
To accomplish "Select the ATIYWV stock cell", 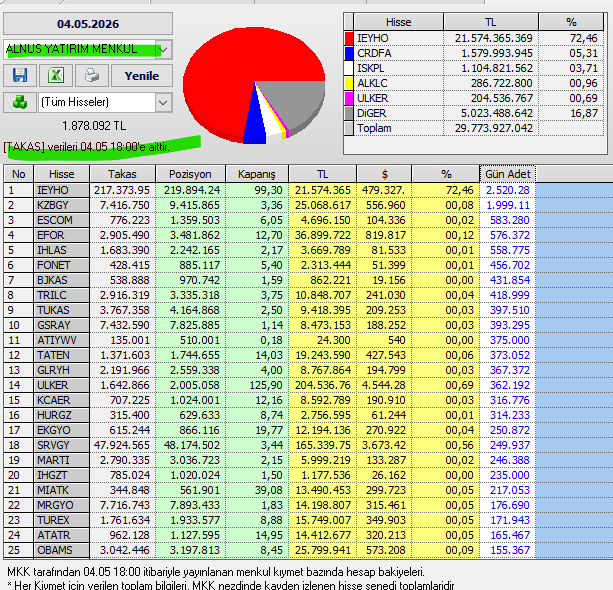I will [61, 340].
